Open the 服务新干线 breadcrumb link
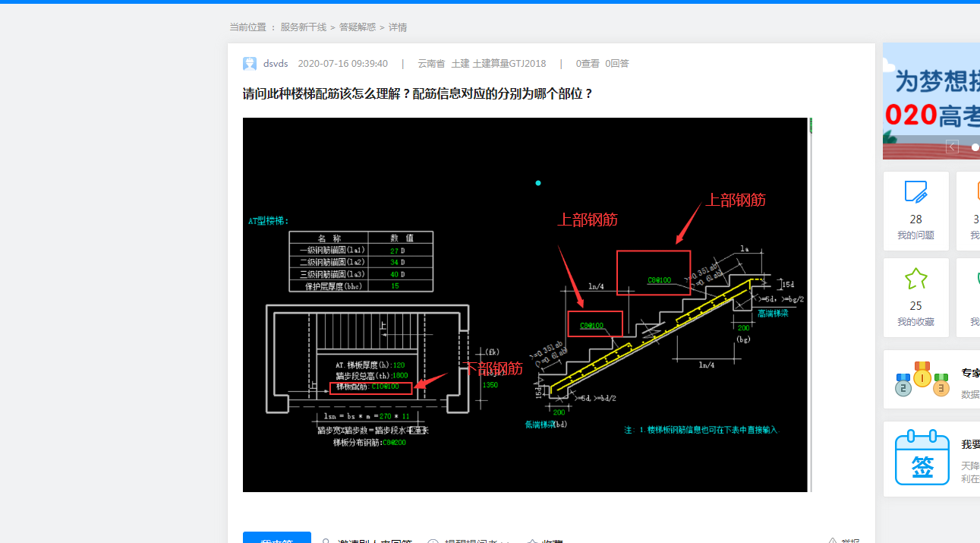The height and width of the screenshot is (543, 980). pos(303,27)
